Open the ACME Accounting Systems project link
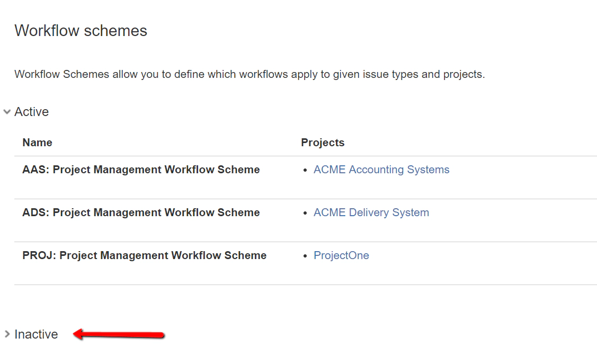597x364 pixels. click(381, 170)
